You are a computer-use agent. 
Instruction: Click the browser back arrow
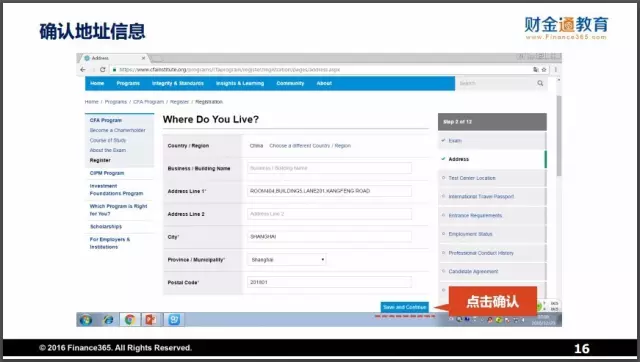(83, 70)
